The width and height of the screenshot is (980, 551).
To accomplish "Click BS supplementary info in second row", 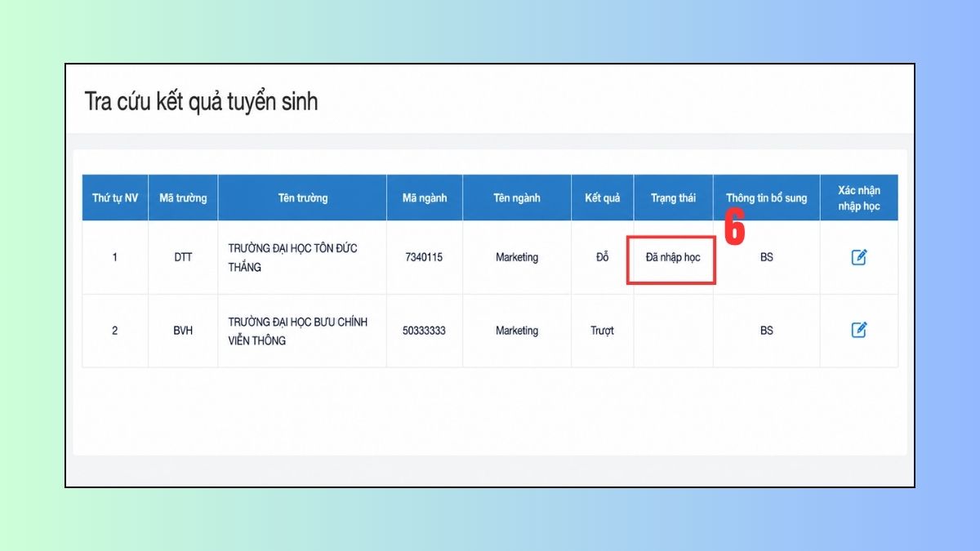I will pos(767,331).
